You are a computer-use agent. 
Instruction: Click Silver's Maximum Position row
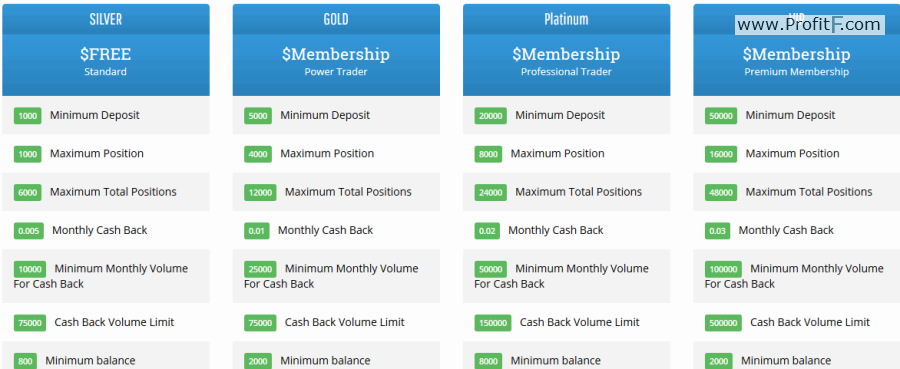(x=106, y=154)
